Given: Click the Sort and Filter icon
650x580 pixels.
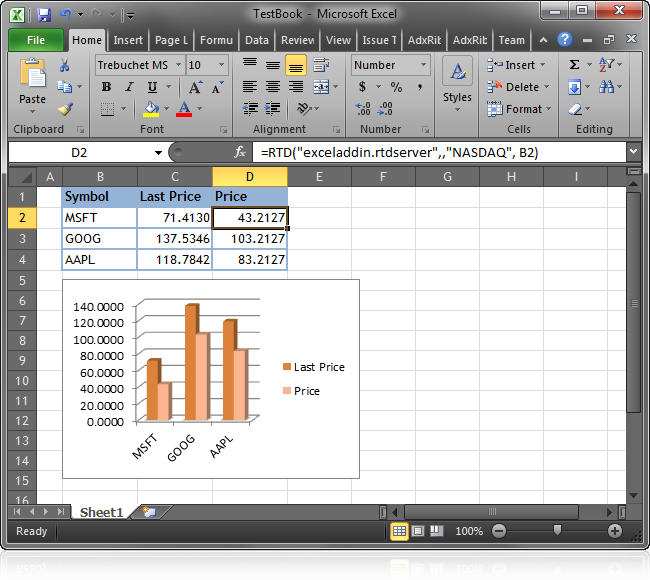Looking at the screenshot, I should click(x=606, y=65).
